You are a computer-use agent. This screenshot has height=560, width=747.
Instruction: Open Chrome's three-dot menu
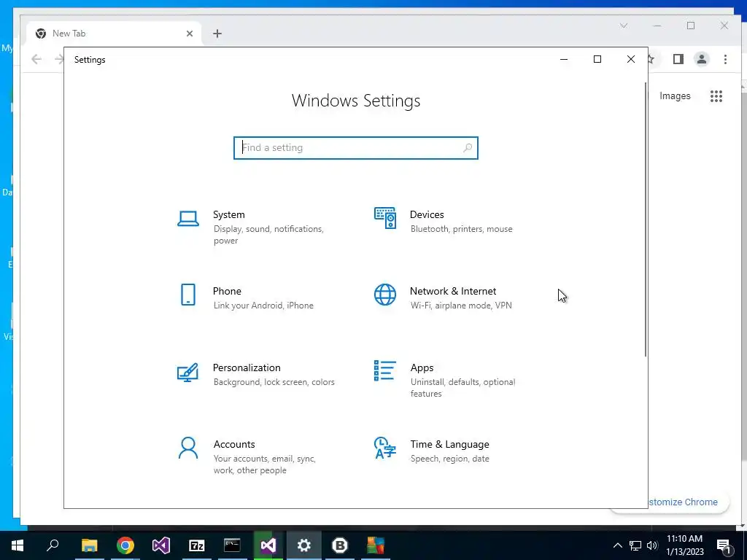[x=726, y=59]
